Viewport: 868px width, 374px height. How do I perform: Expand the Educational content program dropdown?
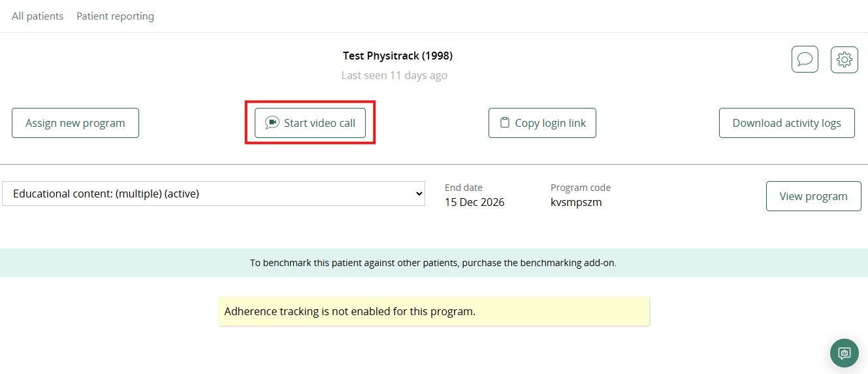214,194
